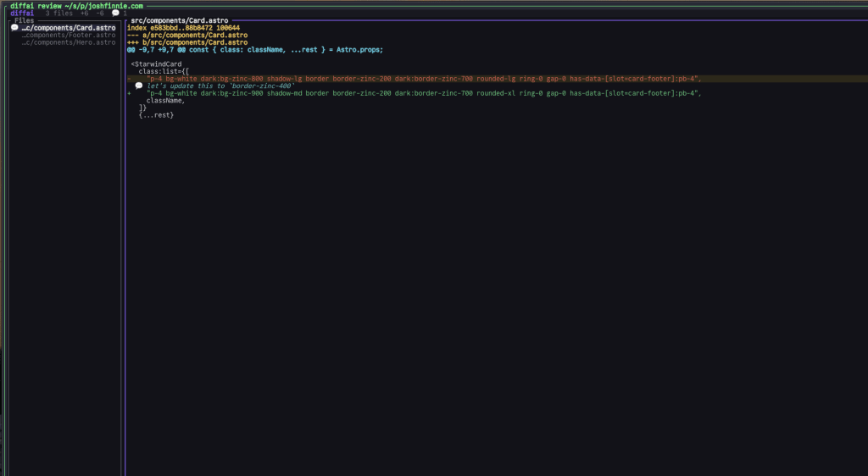Click the hunk header '@@ -9,7 +9,7 @@'
Image resolution: width=868 pixels, height=476 pixels.
coord(156,50)
